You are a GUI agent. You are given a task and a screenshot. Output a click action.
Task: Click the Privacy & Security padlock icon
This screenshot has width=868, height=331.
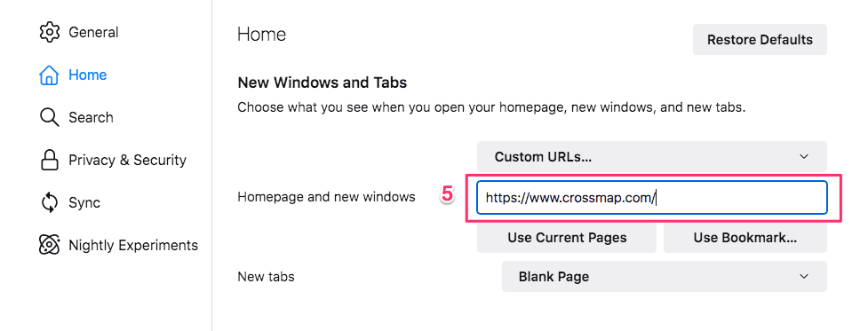point(49,160)
